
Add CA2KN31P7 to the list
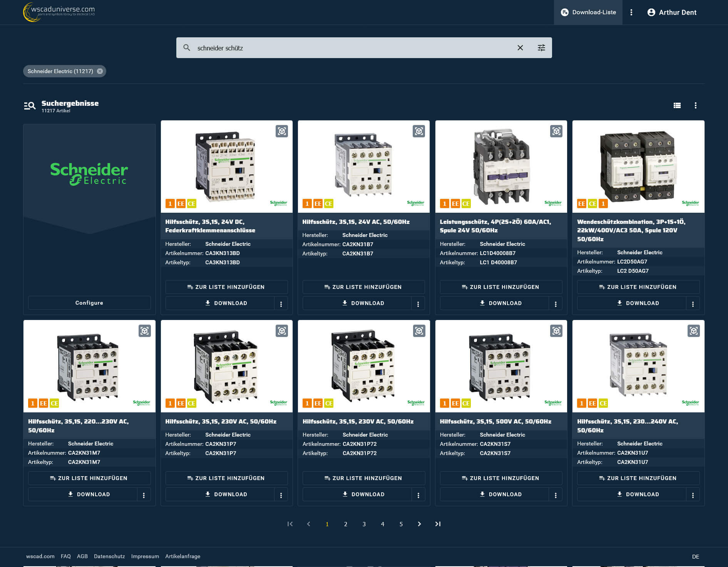pyautogui.click(x=226, y=478)
